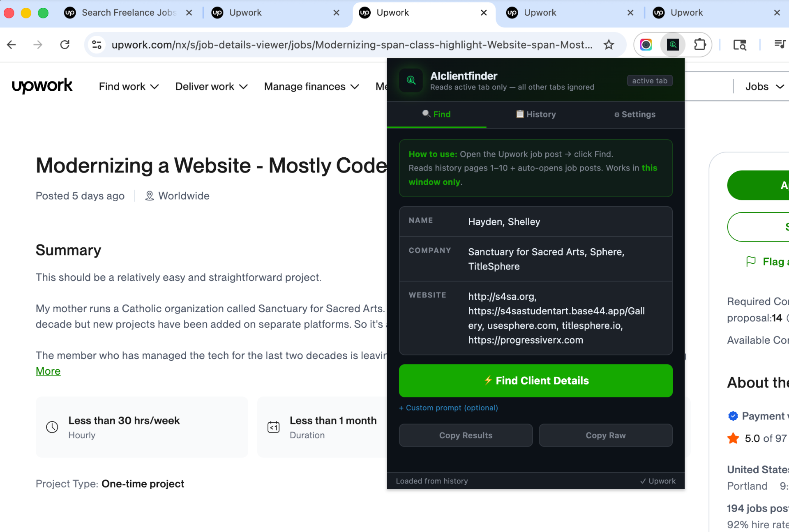Click the address bar URL
Image resolution: width=789 pixels, height=532 pixels.
(x=352, y=44)
